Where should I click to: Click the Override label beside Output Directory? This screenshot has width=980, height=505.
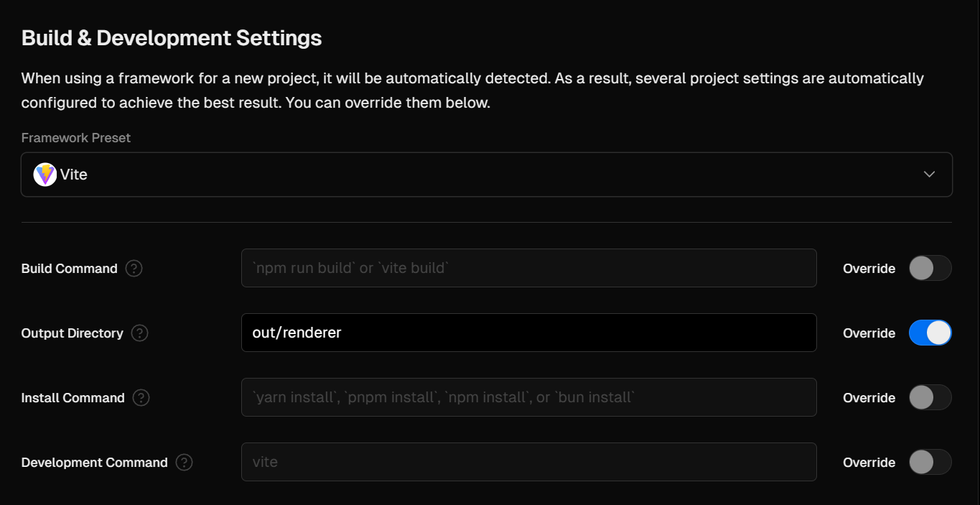click(x=869, y=333)
